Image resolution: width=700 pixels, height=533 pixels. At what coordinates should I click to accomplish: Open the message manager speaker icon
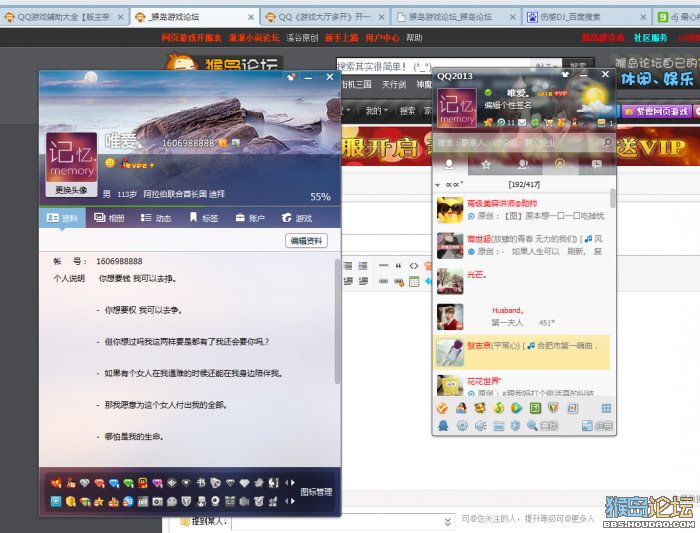click(x=480, y=425)
